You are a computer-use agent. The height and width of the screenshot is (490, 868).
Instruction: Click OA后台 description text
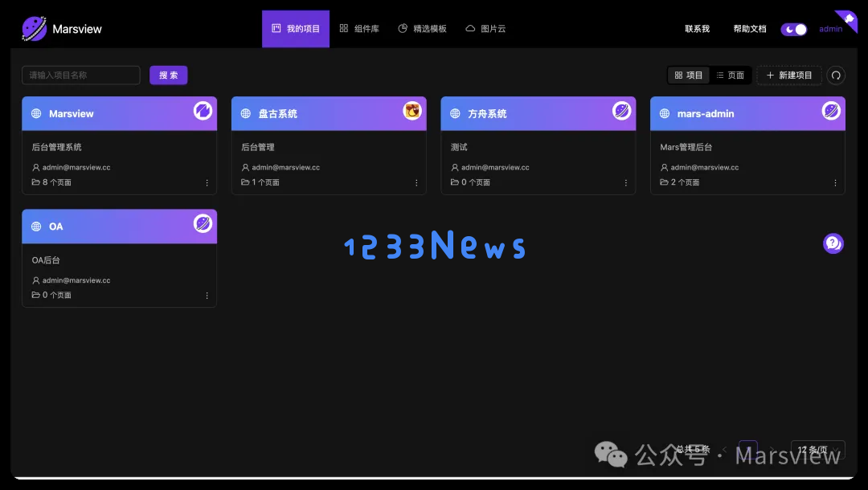click(46, 260)
